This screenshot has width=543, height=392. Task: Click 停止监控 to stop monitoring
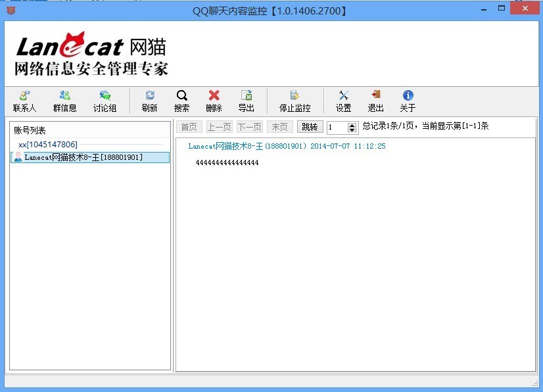point(295,101)
